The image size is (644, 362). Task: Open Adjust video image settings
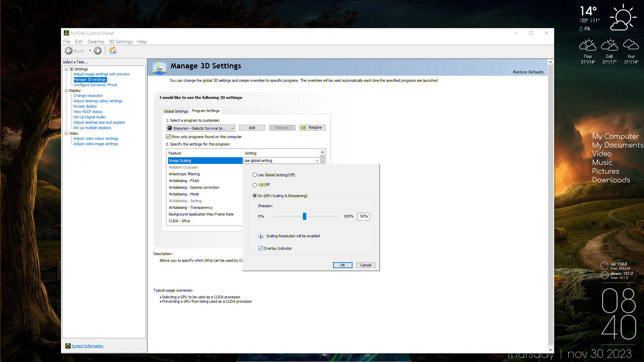[x=96, y=144]
